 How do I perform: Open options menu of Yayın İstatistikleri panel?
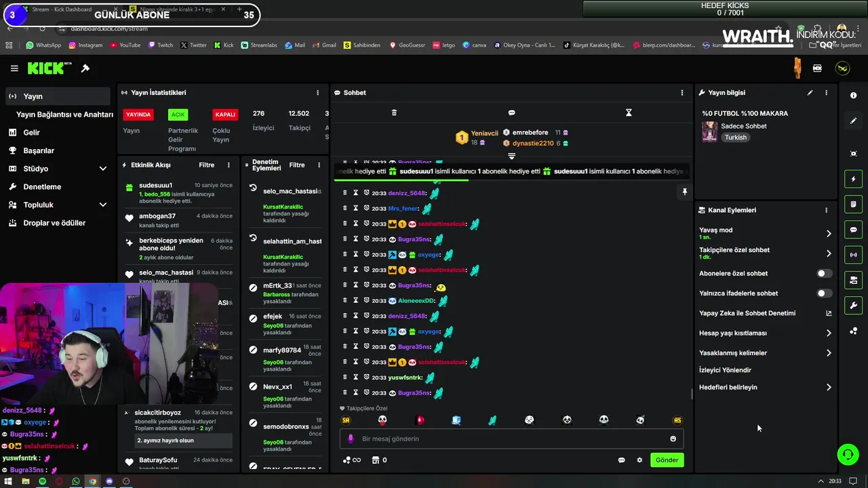pyautogui.click(x=317, y=92)
